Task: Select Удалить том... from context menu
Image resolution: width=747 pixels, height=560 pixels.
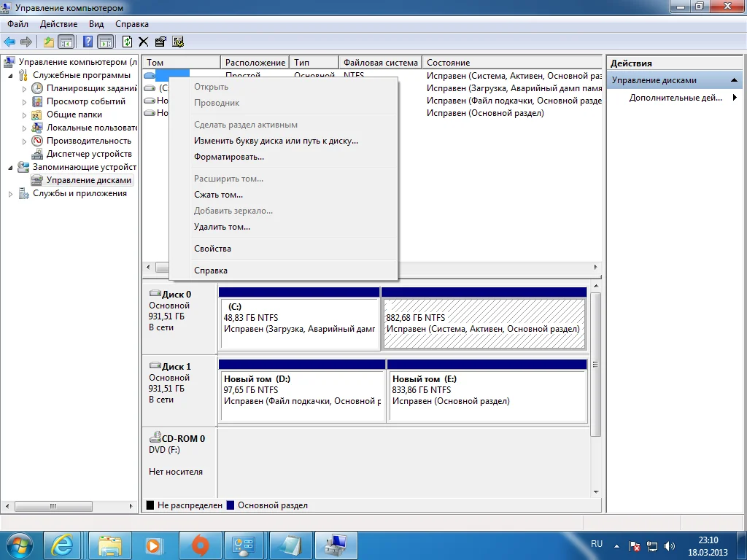Action: [222, 227]
